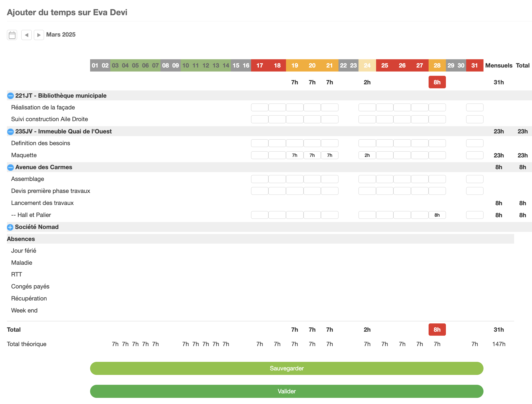Click the RTT absence row

[x=17, y=275]
